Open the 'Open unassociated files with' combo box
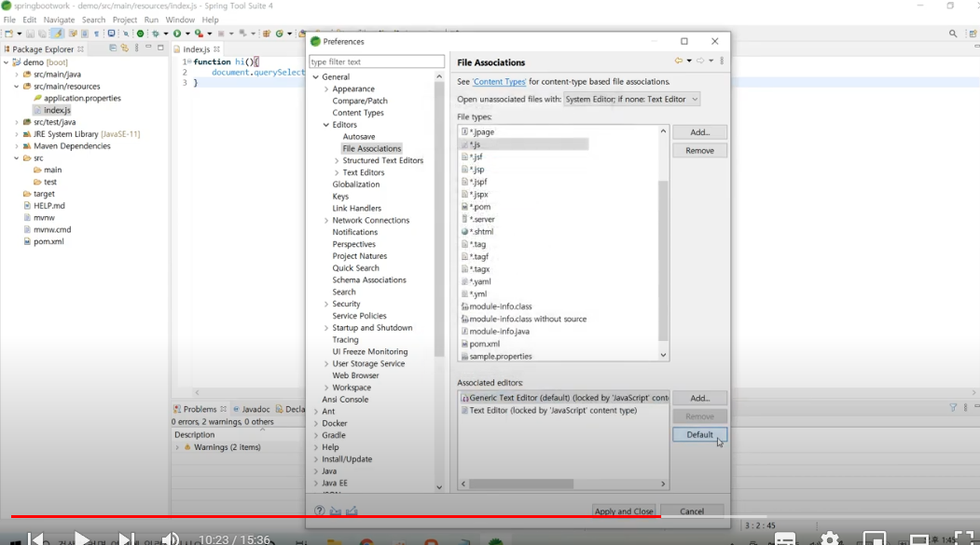980x545 pixels. pyautogui.click(x=631, y=100)
